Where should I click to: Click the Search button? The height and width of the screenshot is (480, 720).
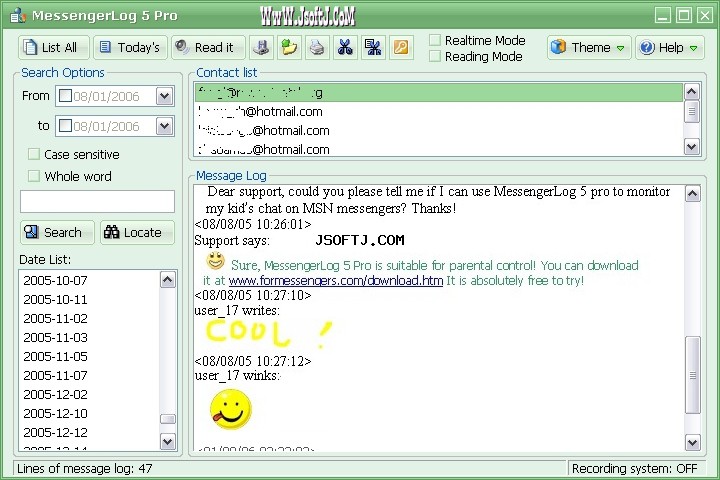[x=57, y=232]
